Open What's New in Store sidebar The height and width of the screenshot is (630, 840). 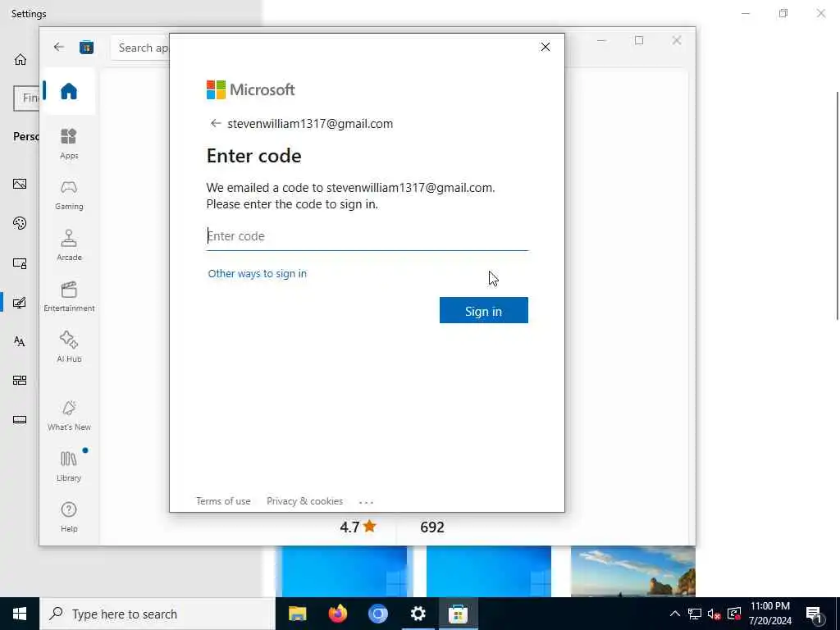[69, 415]
